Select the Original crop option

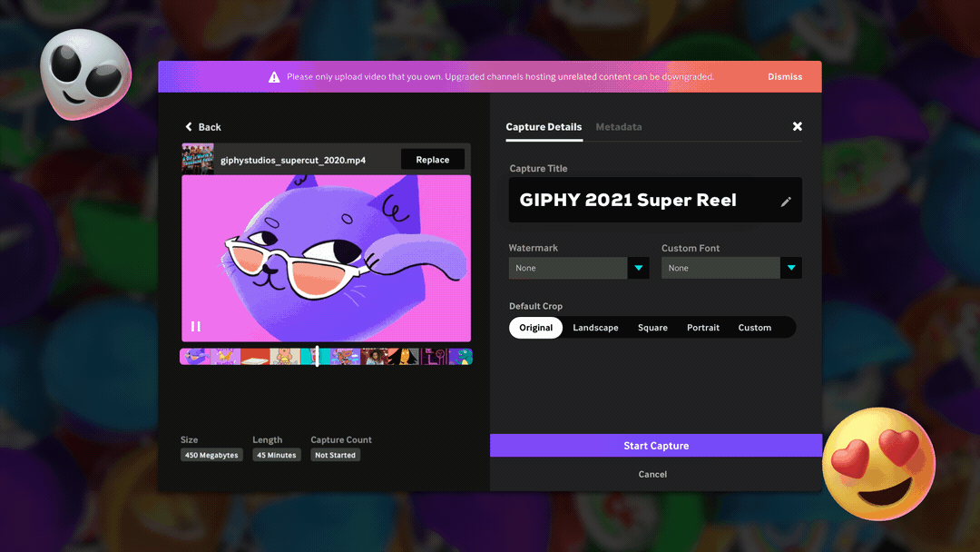click(x=535, y=328)
